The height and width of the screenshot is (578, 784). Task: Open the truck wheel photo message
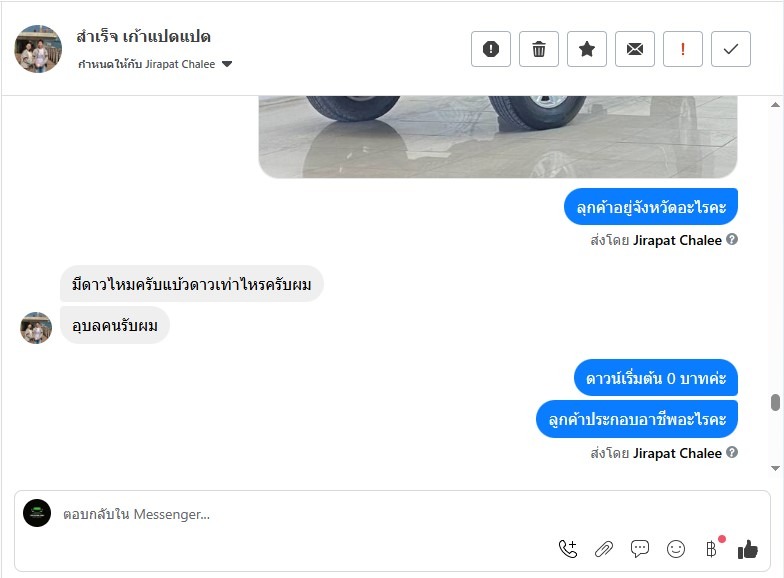[498, 136]
